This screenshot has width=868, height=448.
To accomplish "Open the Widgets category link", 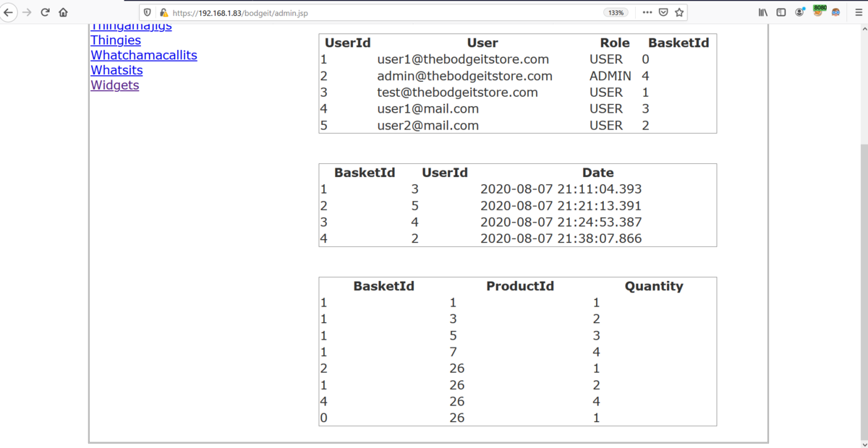I will pos(114,85).
